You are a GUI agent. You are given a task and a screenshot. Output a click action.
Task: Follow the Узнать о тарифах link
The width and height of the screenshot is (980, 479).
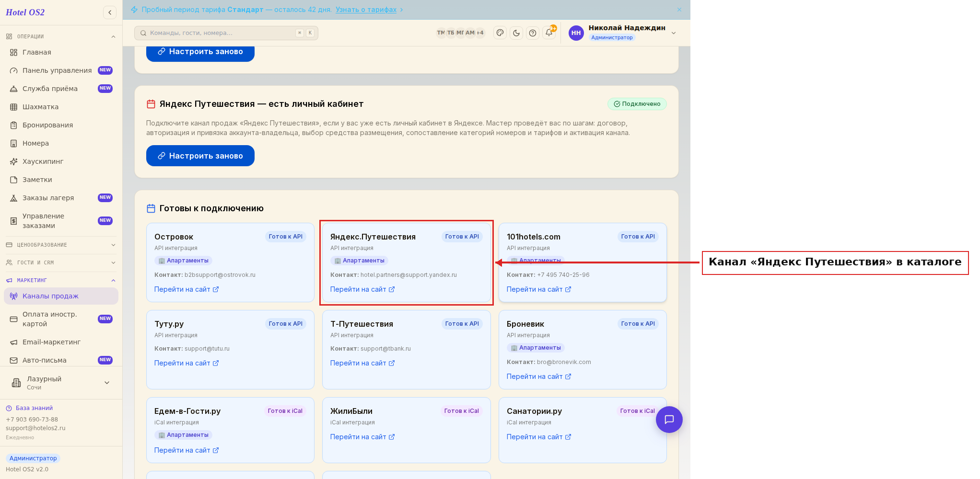point(366,10)
